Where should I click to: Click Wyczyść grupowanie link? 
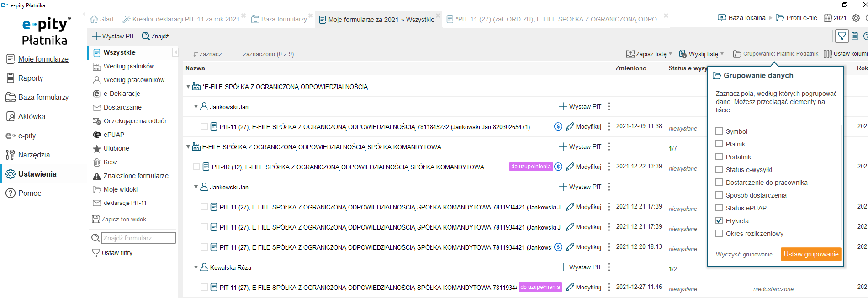[744, 255]
